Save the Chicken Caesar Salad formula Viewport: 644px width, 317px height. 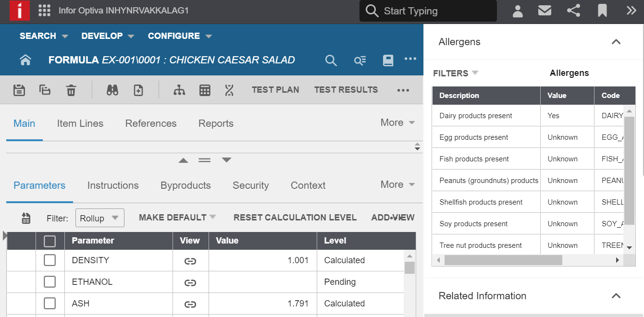(x=19, y=90)
